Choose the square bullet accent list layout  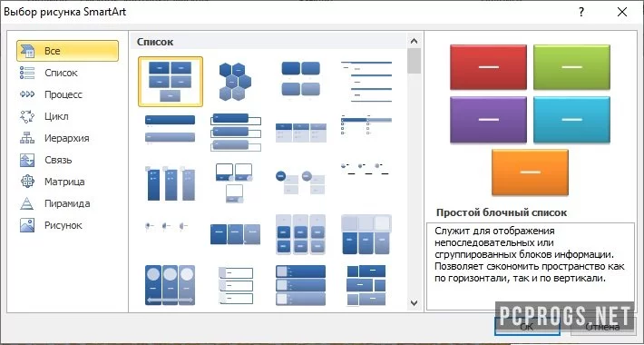pos(366,125)
